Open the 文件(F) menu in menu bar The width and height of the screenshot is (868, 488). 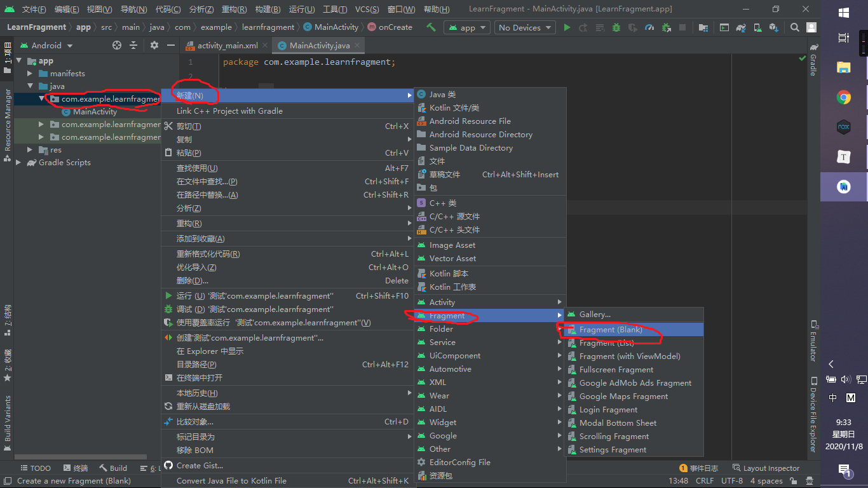click(x=34, y=10)
